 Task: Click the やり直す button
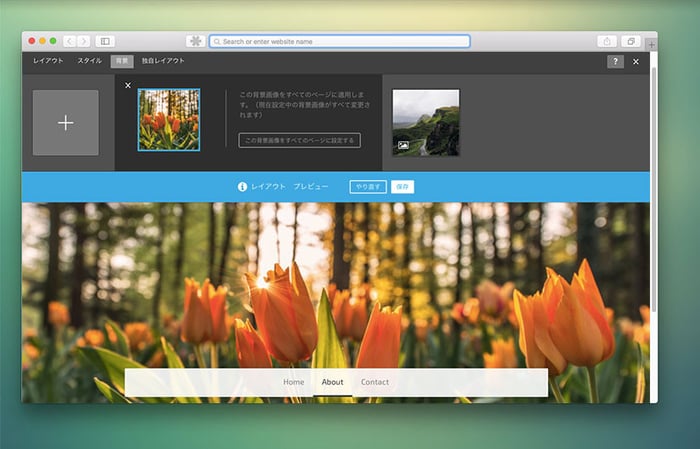pos(368,187)
